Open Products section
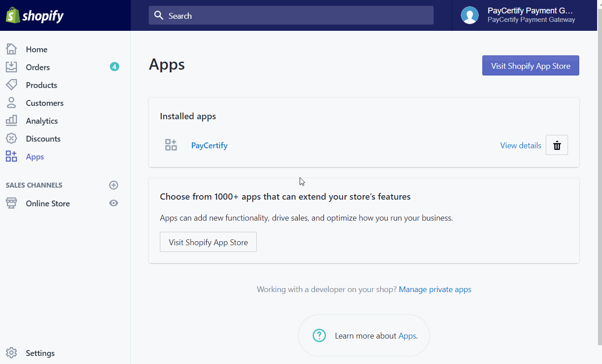602x364 pixels. click(42, 85)
